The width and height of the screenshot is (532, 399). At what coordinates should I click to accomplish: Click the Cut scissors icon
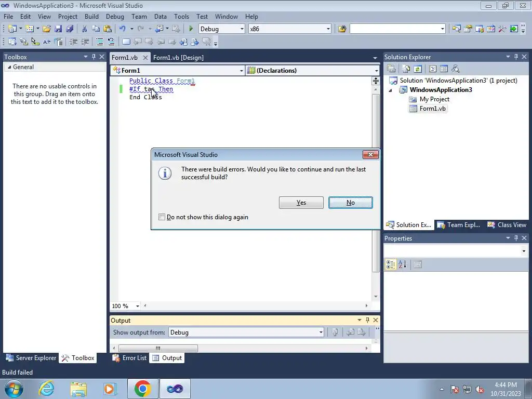click(x=84, y=29)
